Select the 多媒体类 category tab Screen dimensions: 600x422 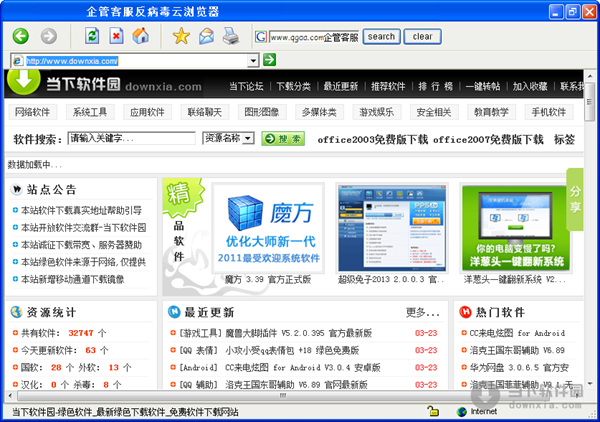[319, 112]
